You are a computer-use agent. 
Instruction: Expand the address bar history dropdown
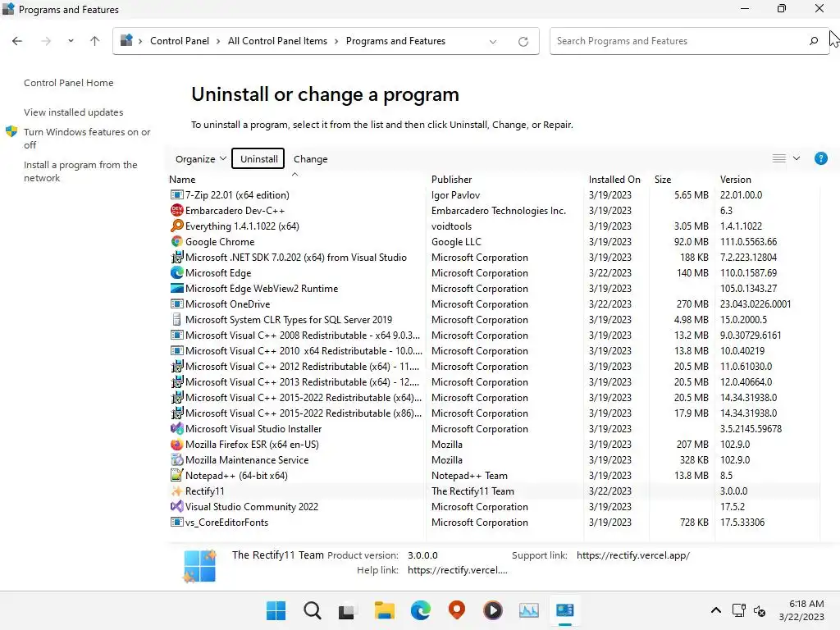click(x=493, y=41)
